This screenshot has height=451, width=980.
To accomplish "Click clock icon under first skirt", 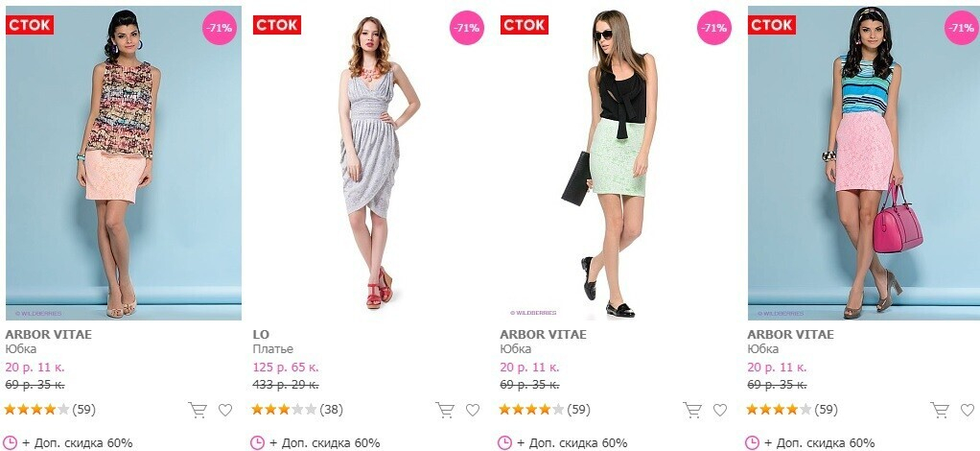I will [x=10, y=443].
